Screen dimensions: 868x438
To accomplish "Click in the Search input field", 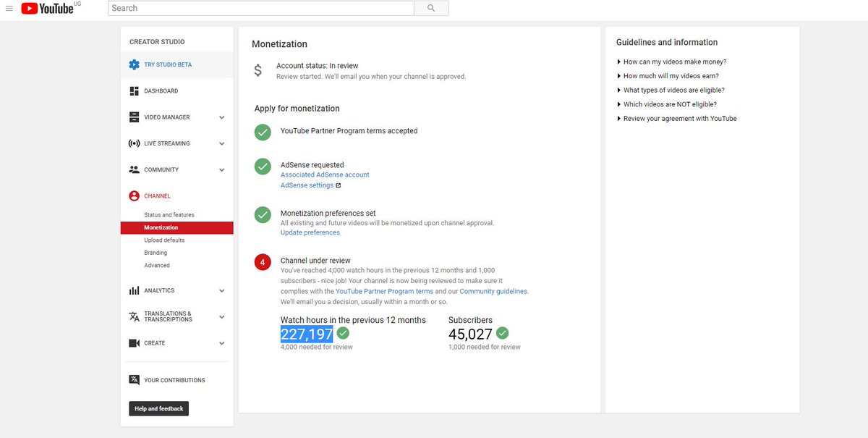I will [261, 8].
